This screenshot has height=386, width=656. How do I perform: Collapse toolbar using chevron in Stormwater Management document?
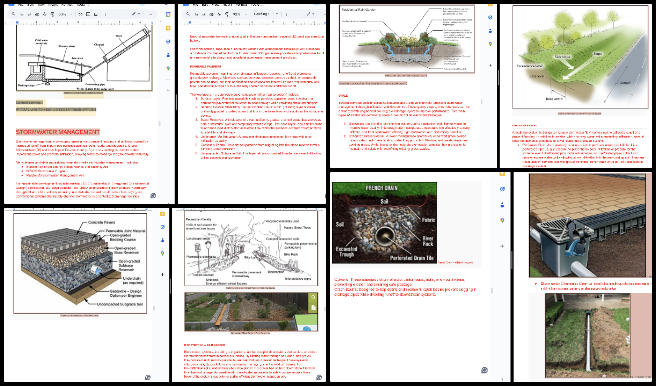(x=151, y=14)
